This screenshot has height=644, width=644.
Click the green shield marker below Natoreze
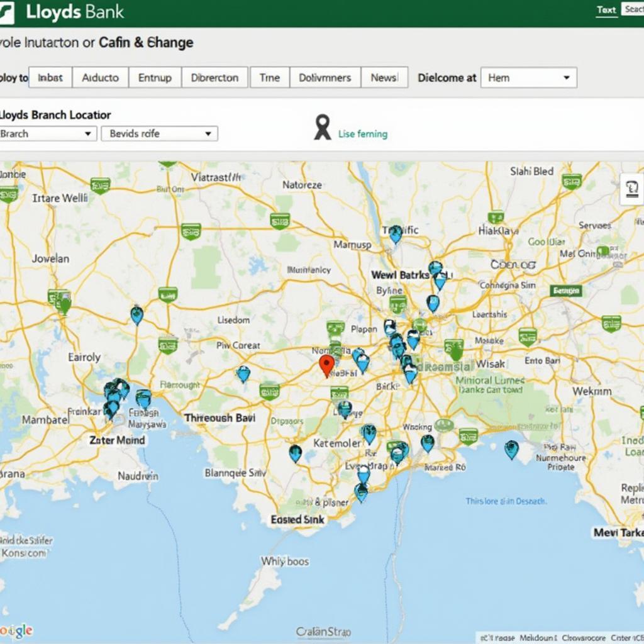coord(280,221)
